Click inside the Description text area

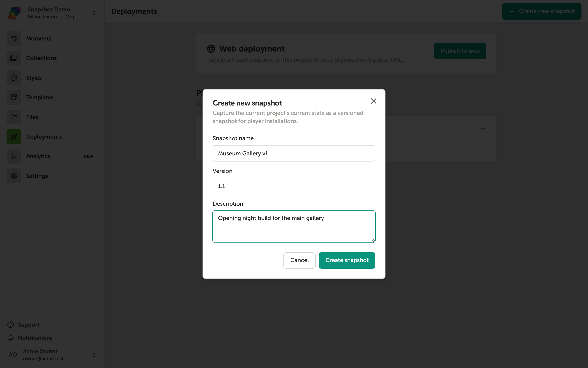294,226
